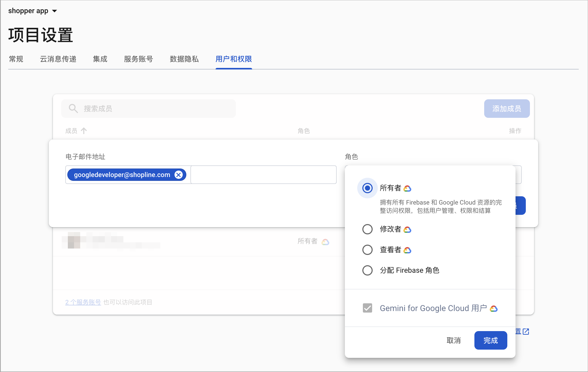The height and width of the screenshot is (372, 588).
Task: Open the 2 个服务账号 link
Action: point(83,302)
